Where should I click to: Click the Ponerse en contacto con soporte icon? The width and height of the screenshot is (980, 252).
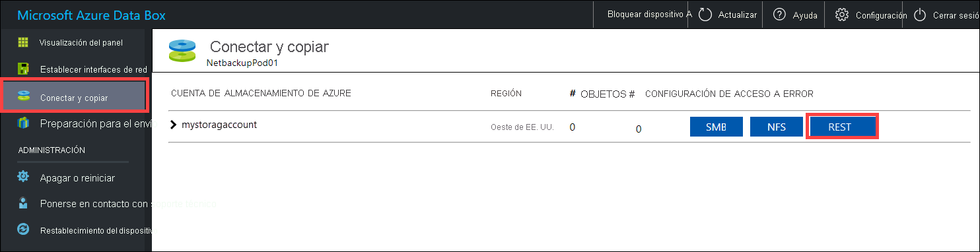click(x=23, y=203)
